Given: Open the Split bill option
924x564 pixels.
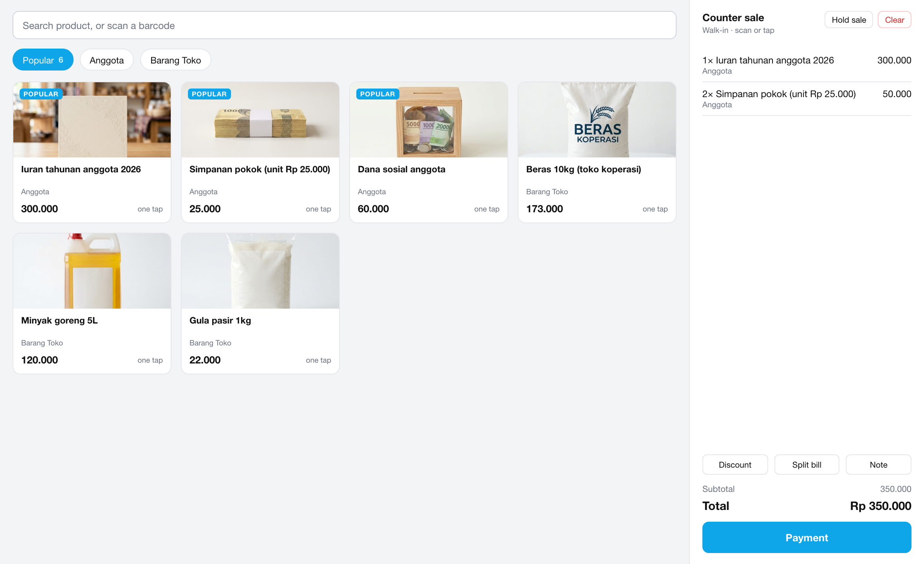Looking at the screenshot, I should point(807,465).
